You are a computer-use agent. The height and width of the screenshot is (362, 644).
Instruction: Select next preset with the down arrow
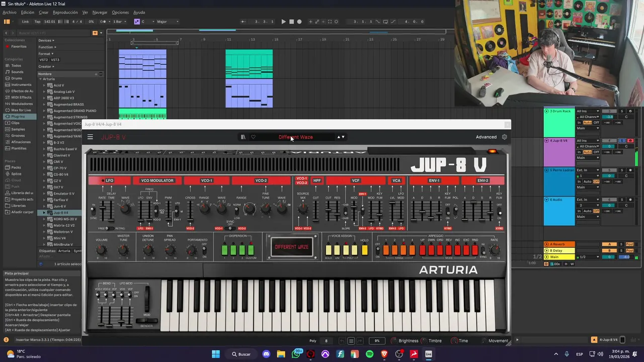coord(343,137)
